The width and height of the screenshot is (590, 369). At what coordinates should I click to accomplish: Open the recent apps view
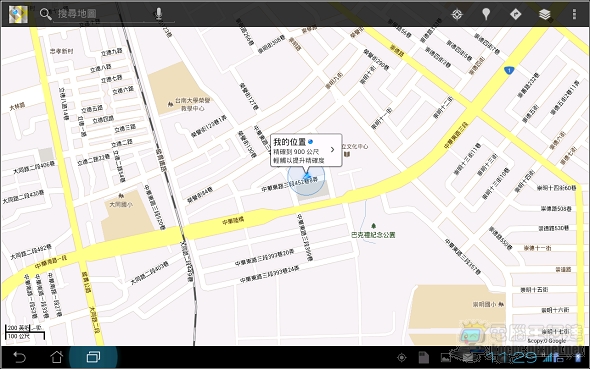coord(93,357)
